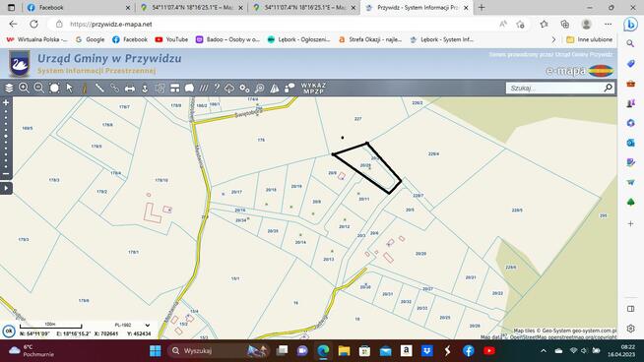Open YouTube from the taskbar
This screenshot has width=644, height=362.
(488, 351)
